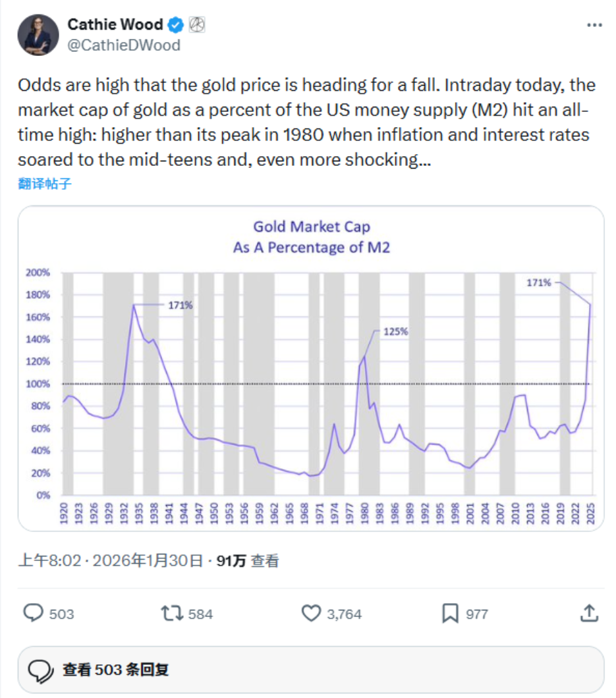Click the repost arrows icon

click(173, 614)
